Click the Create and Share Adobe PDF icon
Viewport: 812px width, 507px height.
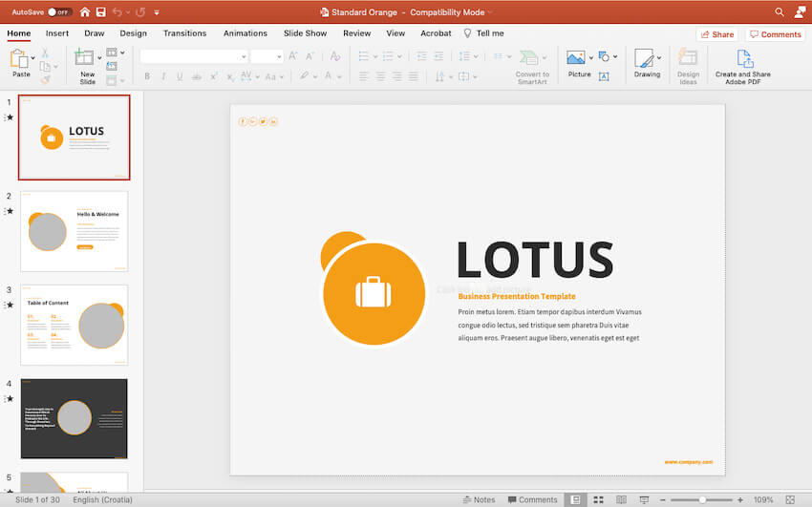pyautogui.click(x=745, y=59)
